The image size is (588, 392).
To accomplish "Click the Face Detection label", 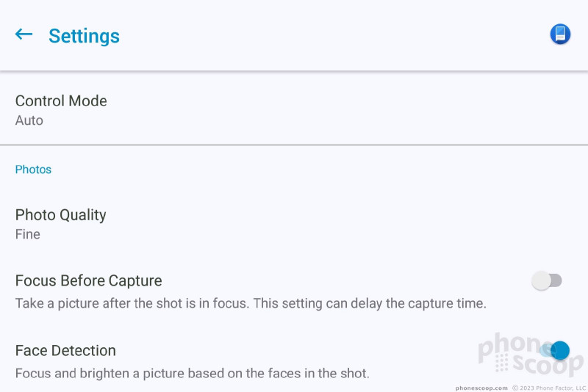I will click(65, 351).
